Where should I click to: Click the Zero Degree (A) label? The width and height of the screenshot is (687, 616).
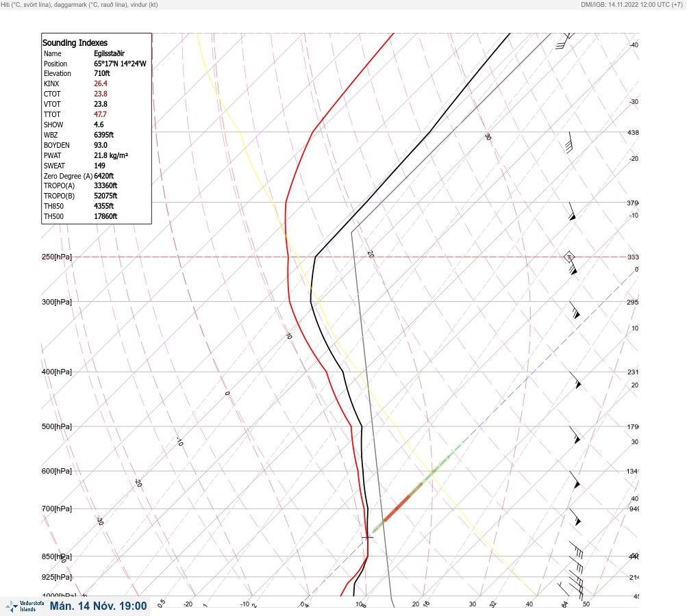(x=68, y=176)
